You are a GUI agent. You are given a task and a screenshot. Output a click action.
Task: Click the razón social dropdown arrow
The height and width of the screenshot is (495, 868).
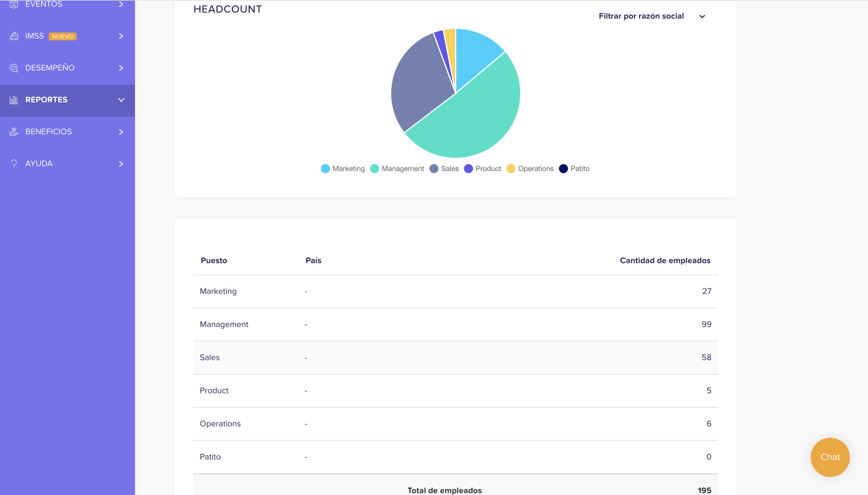pyautogui.click(x=702, y=16)
